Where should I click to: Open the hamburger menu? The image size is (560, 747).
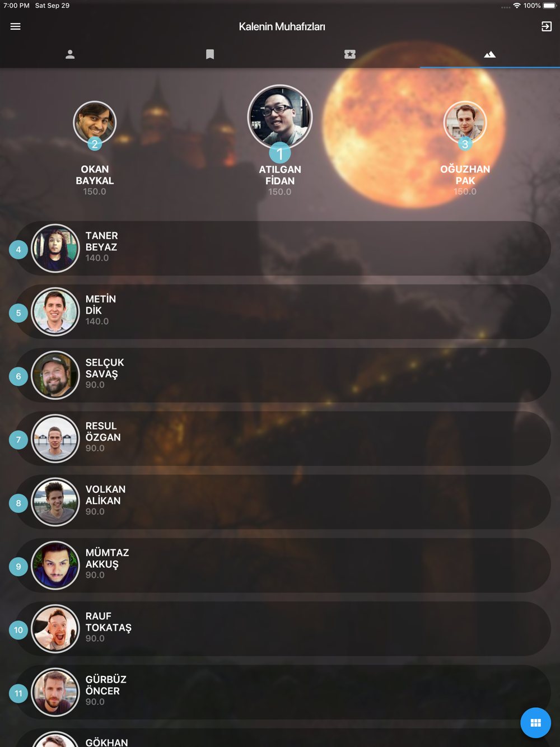pyautogui.click(x=16, y=26)
